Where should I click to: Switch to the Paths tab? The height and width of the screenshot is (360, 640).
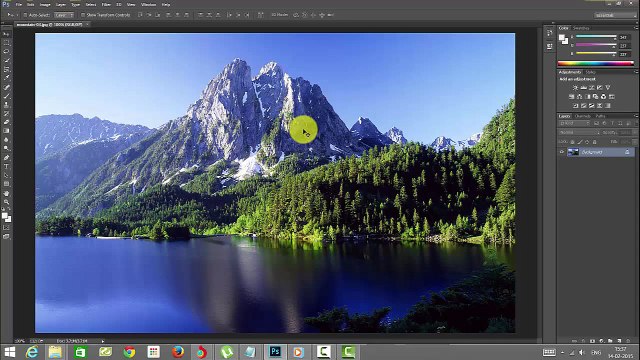pos(600,116)
